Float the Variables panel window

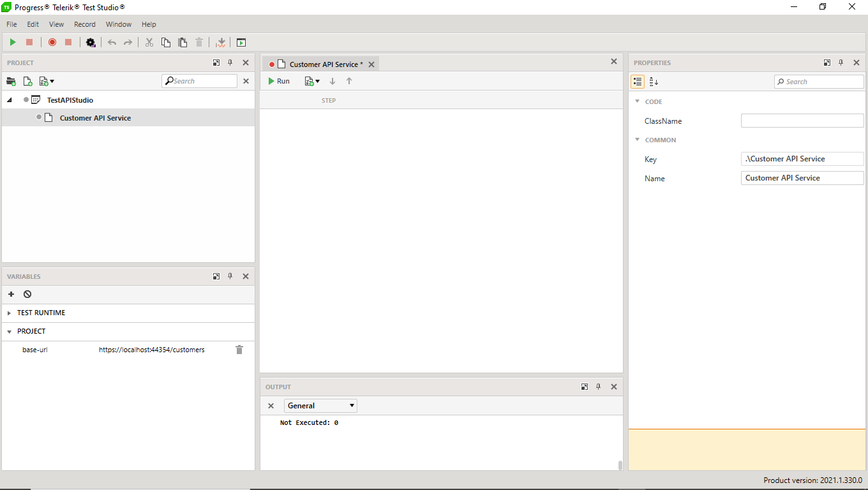pos(216,276)
